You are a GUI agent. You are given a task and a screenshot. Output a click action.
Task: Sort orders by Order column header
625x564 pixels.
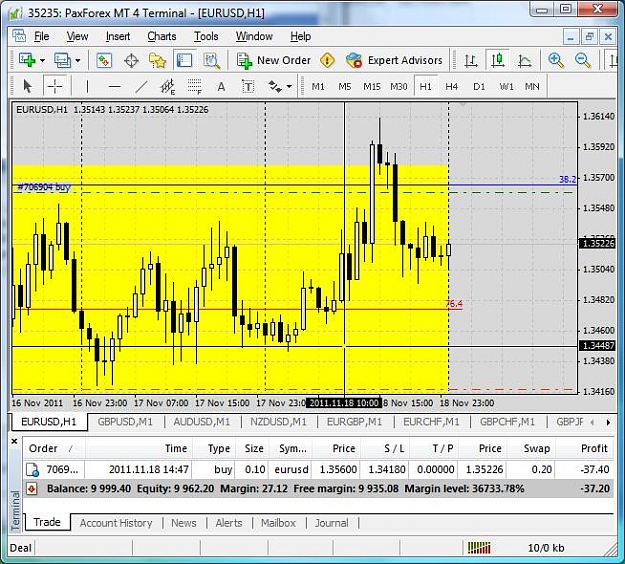click(x=53, y=448)
